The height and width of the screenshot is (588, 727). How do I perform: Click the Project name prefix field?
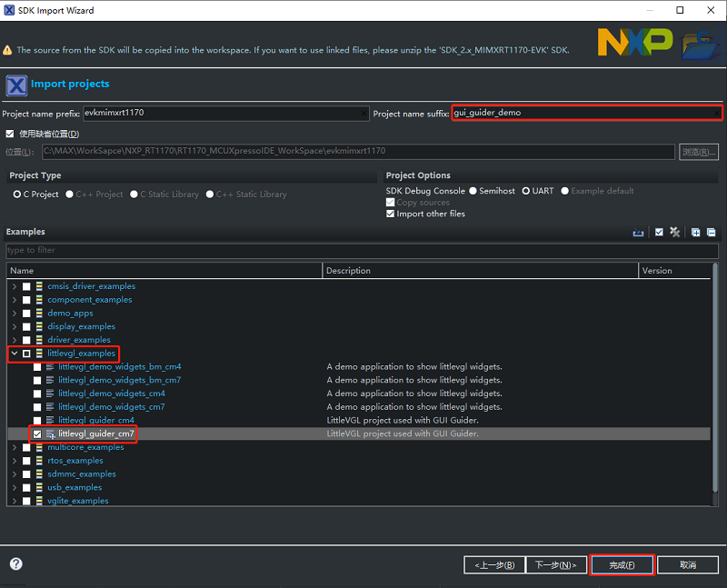pyautogui.click(x=225, y=113)
